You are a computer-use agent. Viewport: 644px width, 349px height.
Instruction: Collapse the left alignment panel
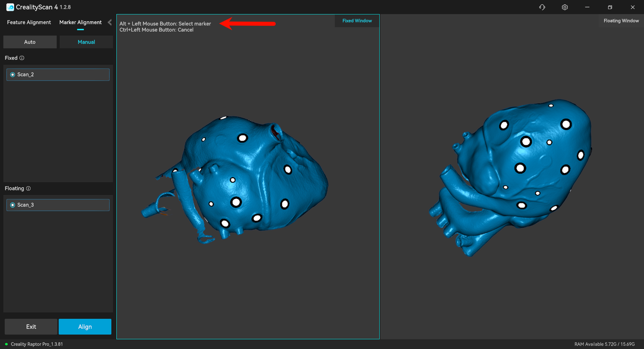110,22
